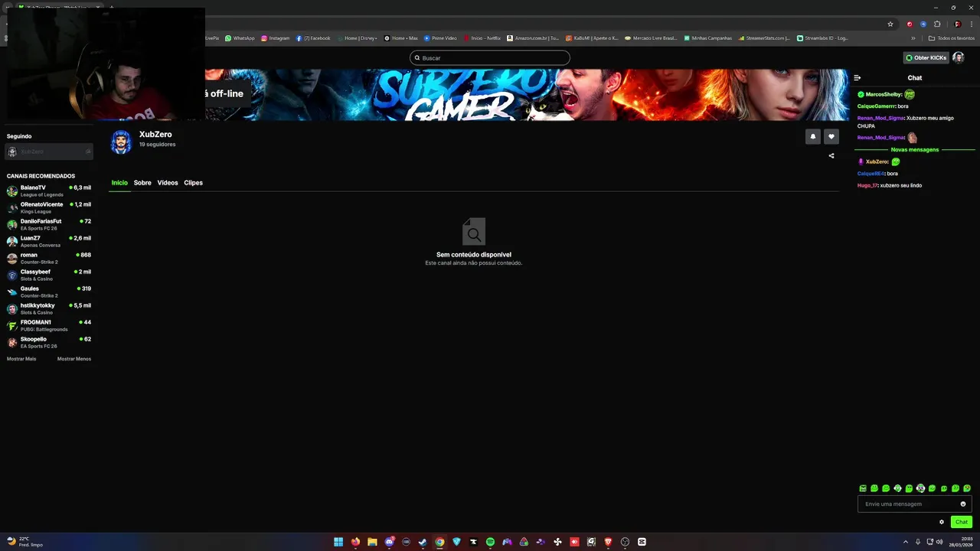Screen dimensions: 980x551
Task: Open browser extensions puzzle icon
Action: click(x=936, y=24)
